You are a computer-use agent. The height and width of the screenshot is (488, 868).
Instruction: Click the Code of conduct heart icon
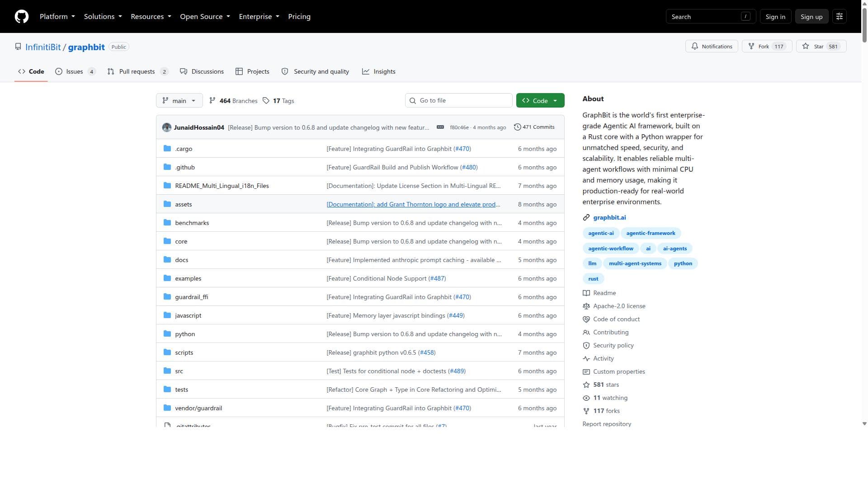586,319
